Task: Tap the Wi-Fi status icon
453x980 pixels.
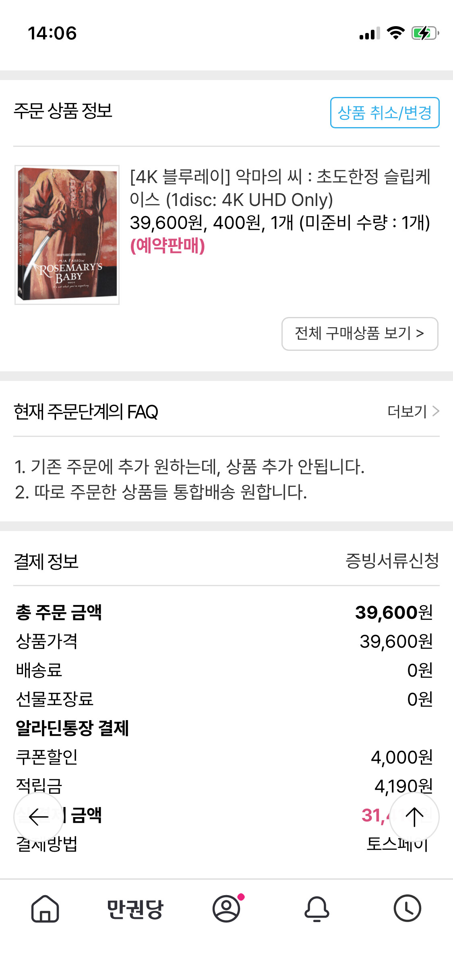Action: click(395, 33)
